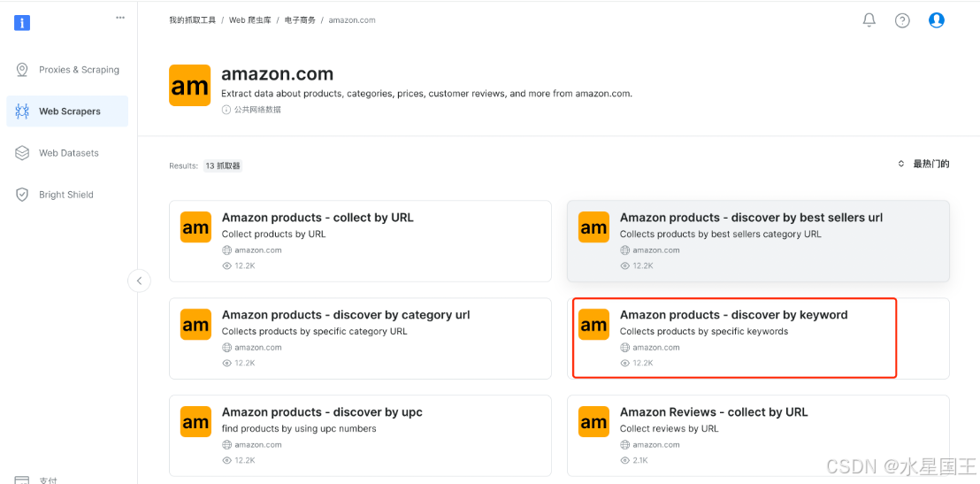This screenshot has height=484, width=980.
Task: Click the large amazon.com header logo
Action: 190,85
